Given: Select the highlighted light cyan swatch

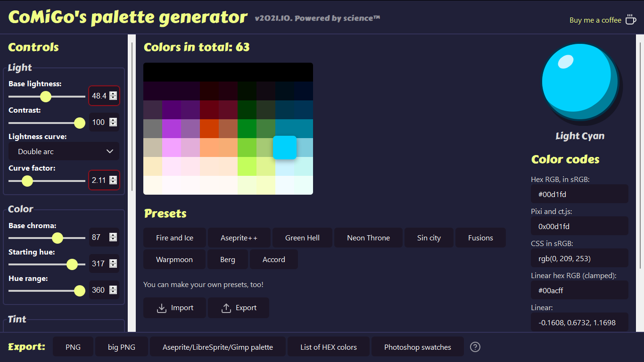Looking at the screenshot, I should (x=285, y=147).
